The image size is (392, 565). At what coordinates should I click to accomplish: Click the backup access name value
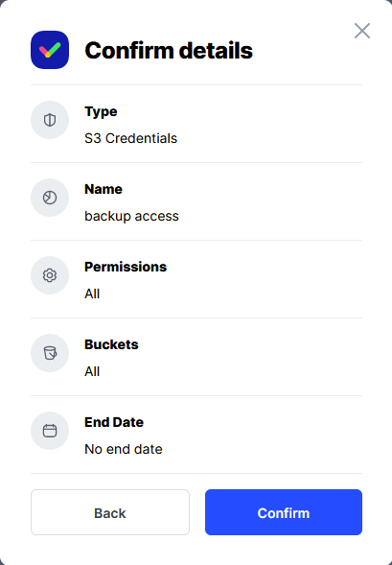[131, 216]
